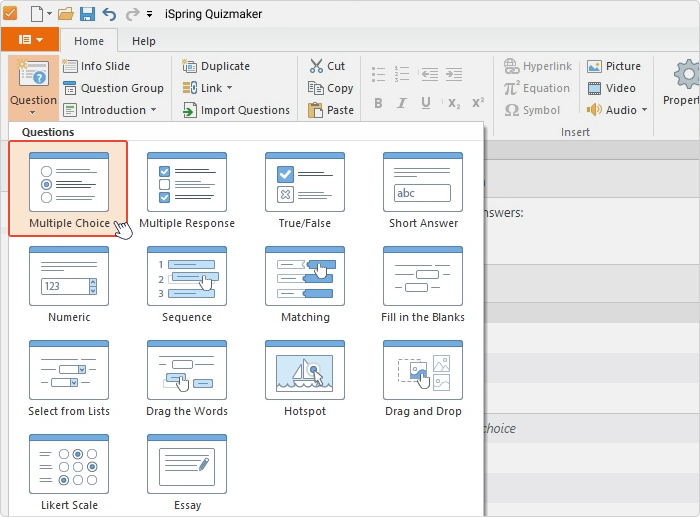
Task: Toggle underline formatting
Action: [x=426, y=103]
